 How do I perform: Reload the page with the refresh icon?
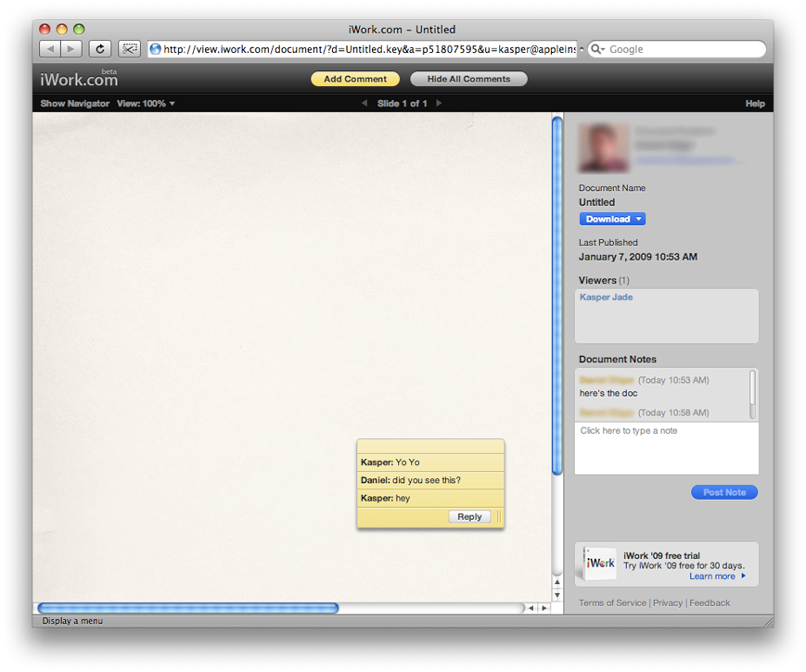pyautogui.click(x=100, y=49)
